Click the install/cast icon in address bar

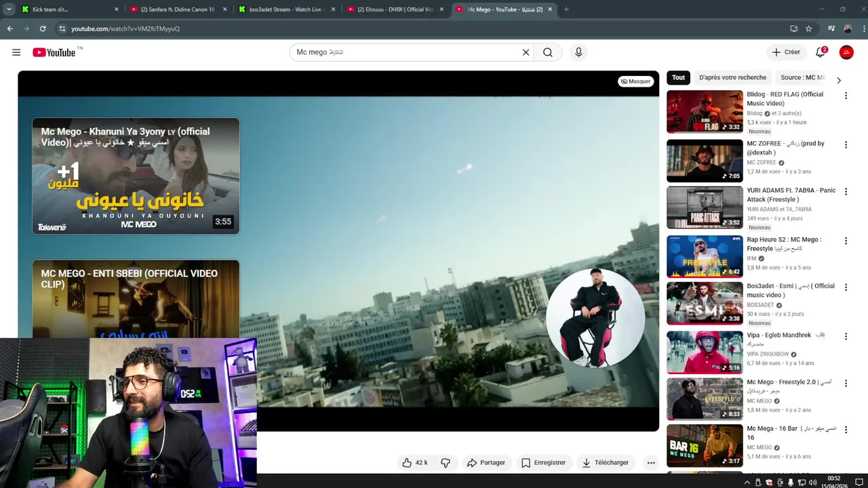pos(793,28)
